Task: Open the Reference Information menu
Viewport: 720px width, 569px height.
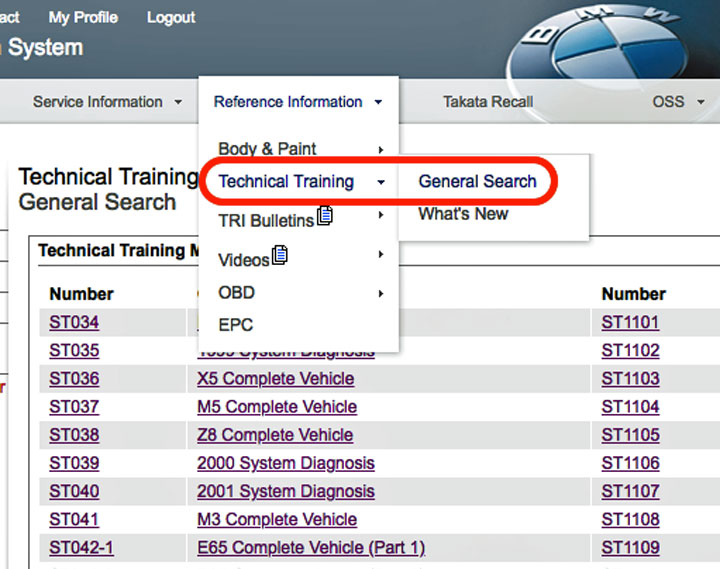Action: [x=297, y=102]
